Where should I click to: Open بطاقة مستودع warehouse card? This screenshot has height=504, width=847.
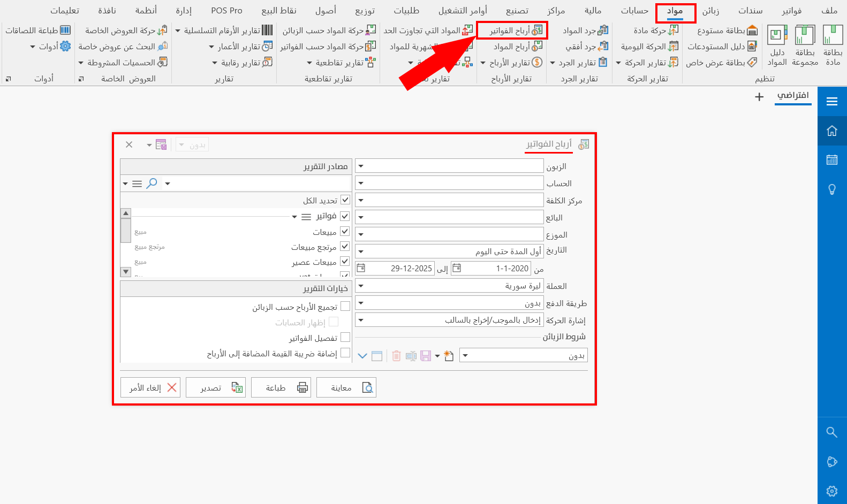(x=727, y=30)
